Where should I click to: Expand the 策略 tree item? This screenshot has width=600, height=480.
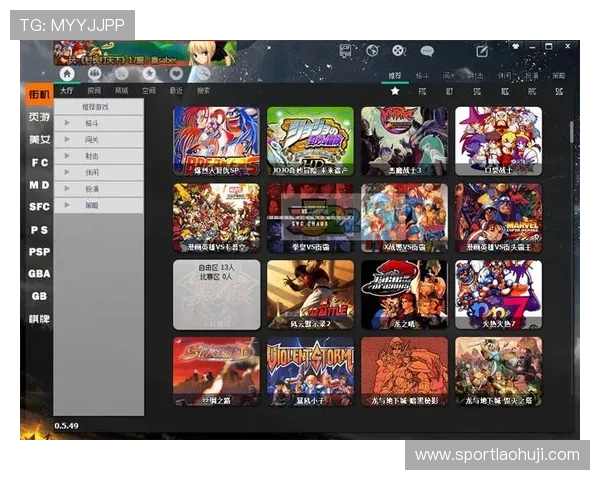(x=67, y=204)
